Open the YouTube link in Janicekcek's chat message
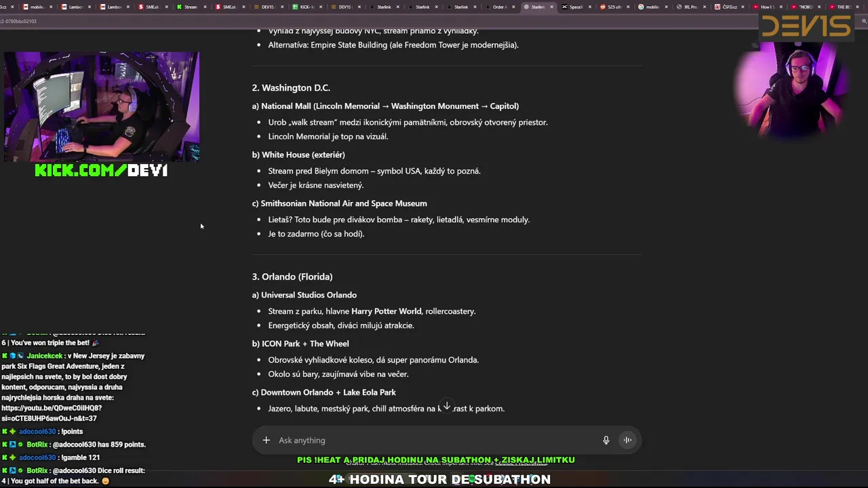This screenshot has width=868, height=488. tap(52, 413)
